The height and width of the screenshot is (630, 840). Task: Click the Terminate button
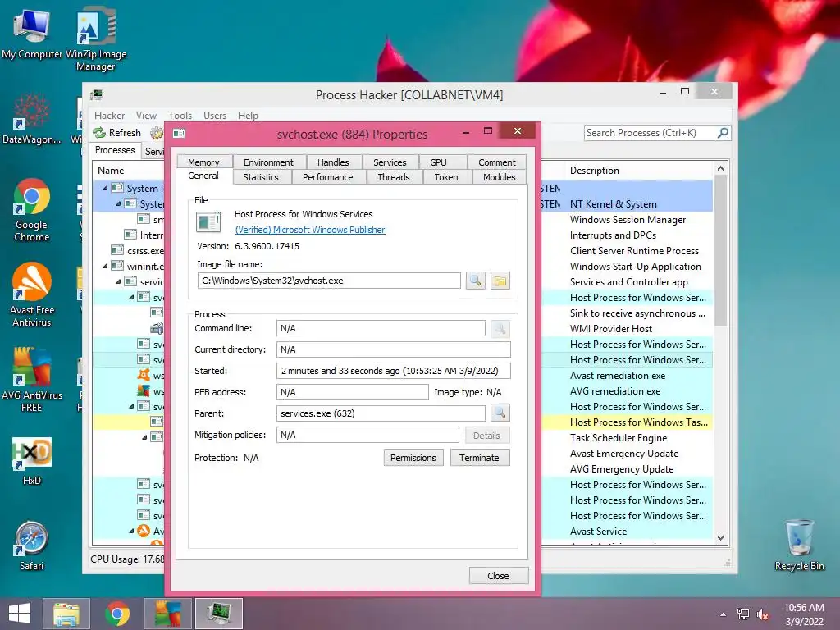pyautogui.click(x=479, y=458)
